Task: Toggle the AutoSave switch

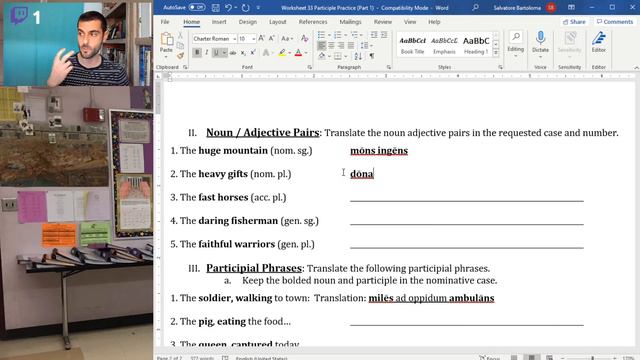Action: [x=197, y=7]
